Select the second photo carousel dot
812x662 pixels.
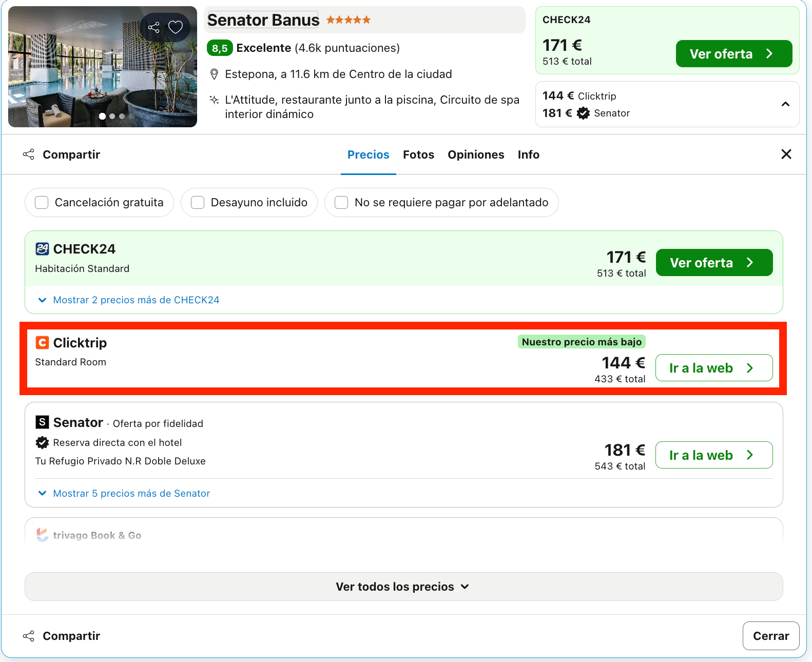[x=112, y=116]
